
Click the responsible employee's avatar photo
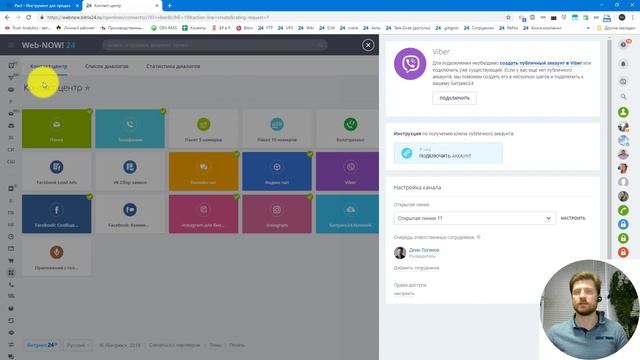point(400,253)
